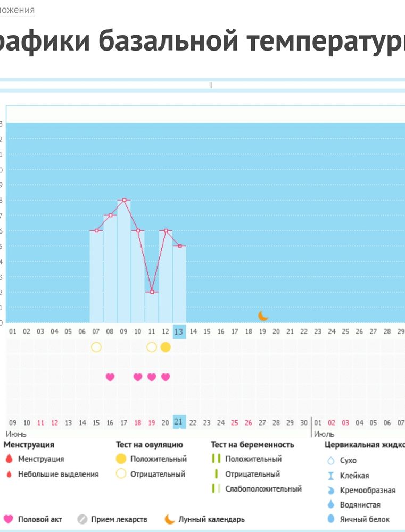Screen dimensions: 405x532
Task: Click the temperature bar for June 07
Action: click(x=96, y=277)
